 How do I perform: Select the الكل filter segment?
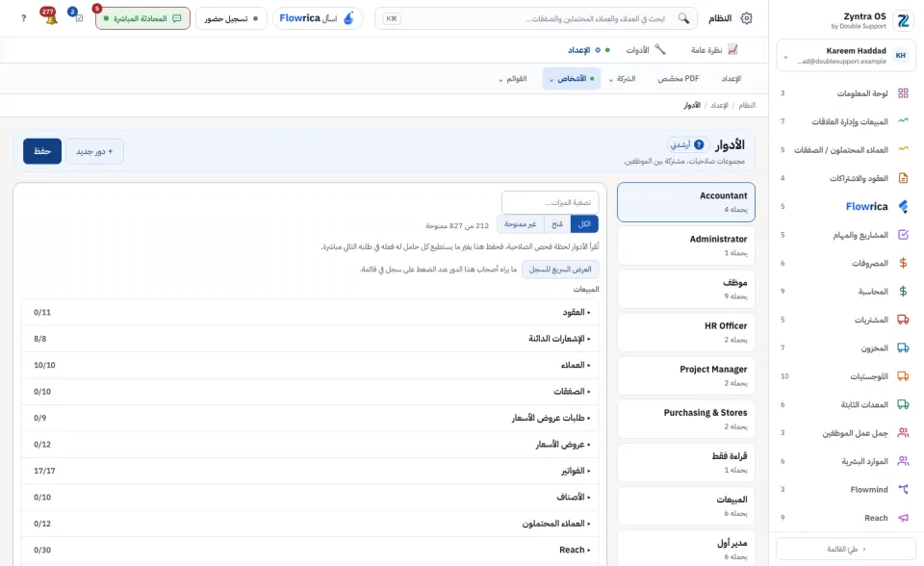tap(584, 224)
